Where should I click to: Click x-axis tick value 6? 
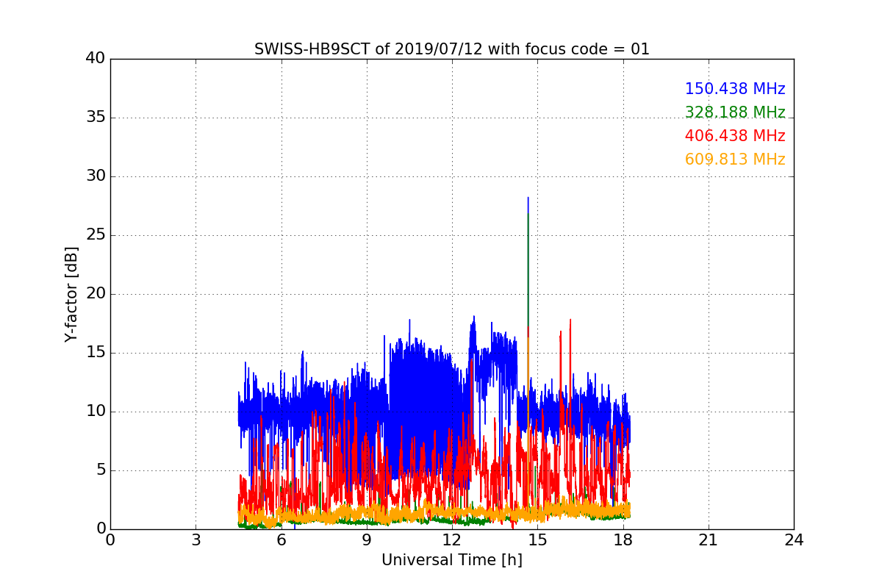click(x=282, y=540)
